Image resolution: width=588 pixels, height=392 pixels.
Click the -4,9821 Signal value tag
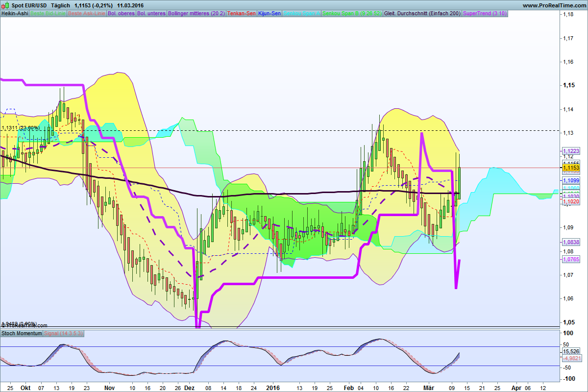pyautogui.click(x=571, y=358)
